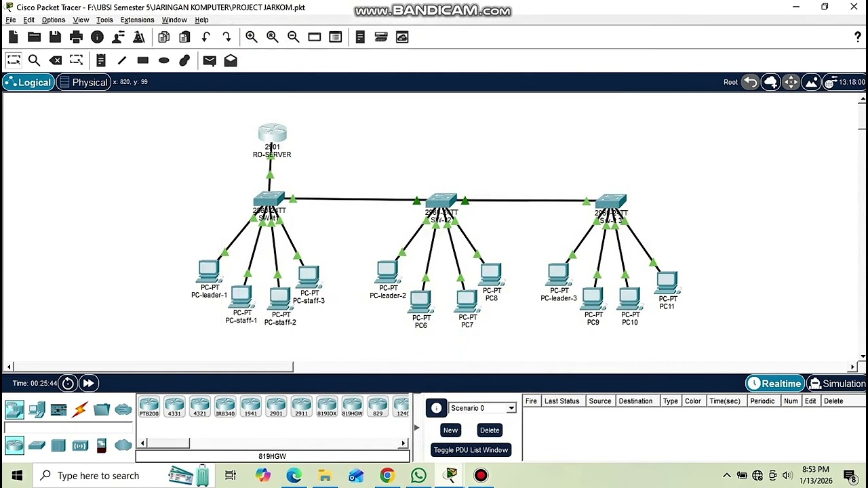
Task: Select the RO-SERVER router
Action: coord(272,134)
